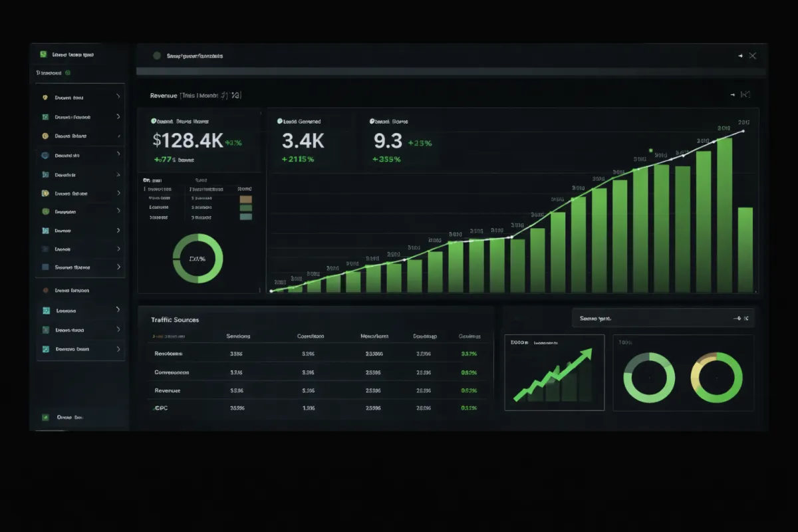Click the tan color swatch in the legend
This screenshot has width=798, height=532.
(x=245, y=199)
